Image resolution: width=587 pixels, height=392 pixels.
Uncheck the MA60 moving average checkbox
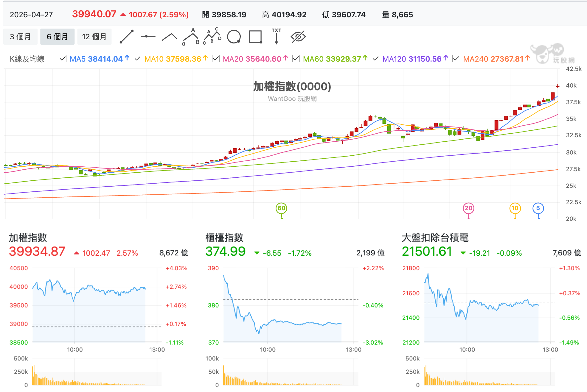[296, 59]
